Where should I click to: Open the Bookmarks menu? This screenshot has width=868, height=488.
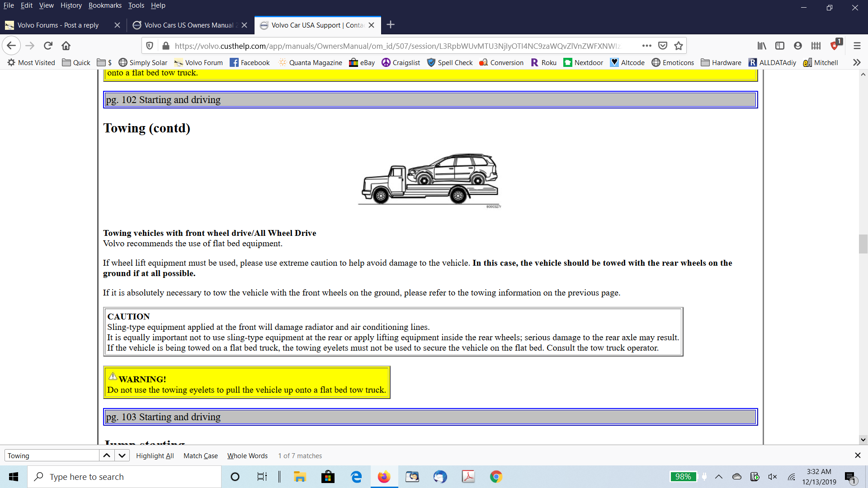click(105, 5)
